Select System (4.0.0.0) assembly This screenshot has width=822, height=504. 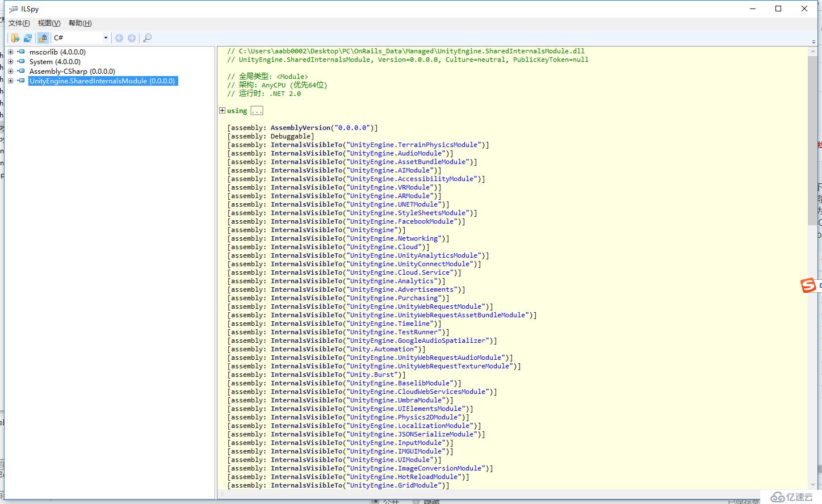[55, 61]
